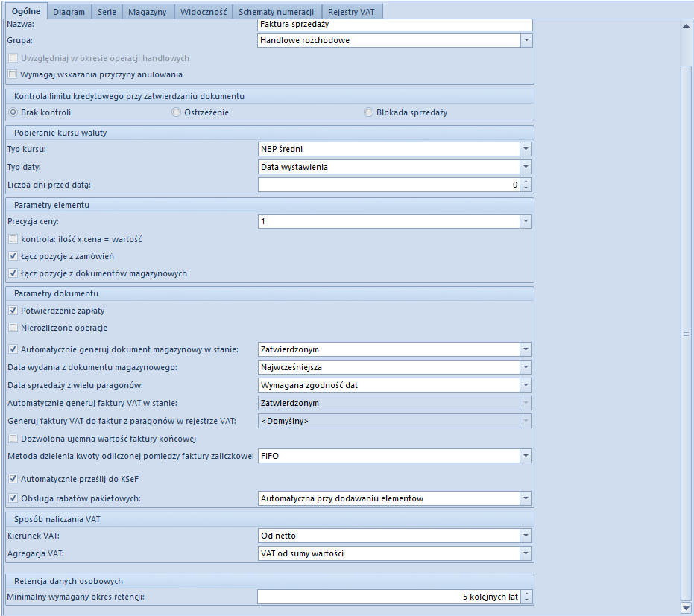694x616 pixels.
Task: Increase Liczba dni przed datą value
Action: click(x=527, y=181)
